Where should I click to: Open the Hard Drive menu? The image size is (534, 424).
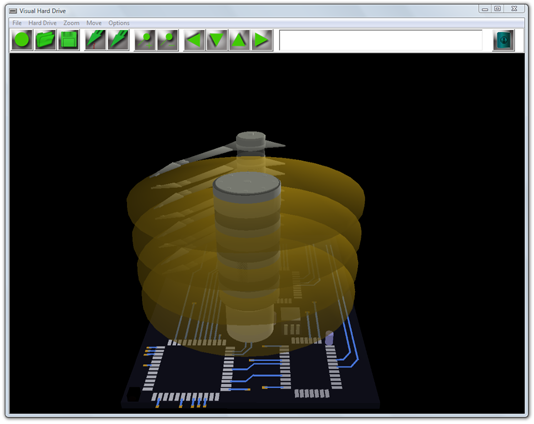pos(42,23)
